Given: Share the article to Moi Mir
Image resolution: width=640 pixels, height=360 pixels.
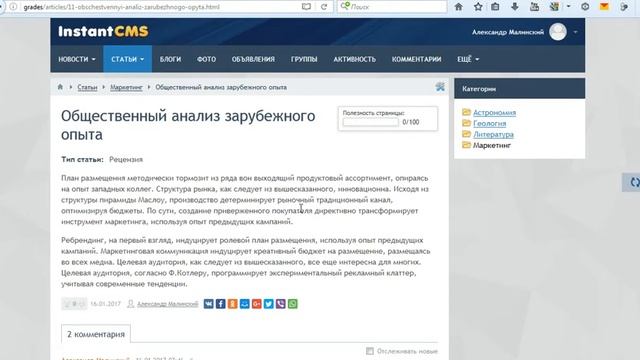Looking at the screenshot, I should tap(244, 304).
